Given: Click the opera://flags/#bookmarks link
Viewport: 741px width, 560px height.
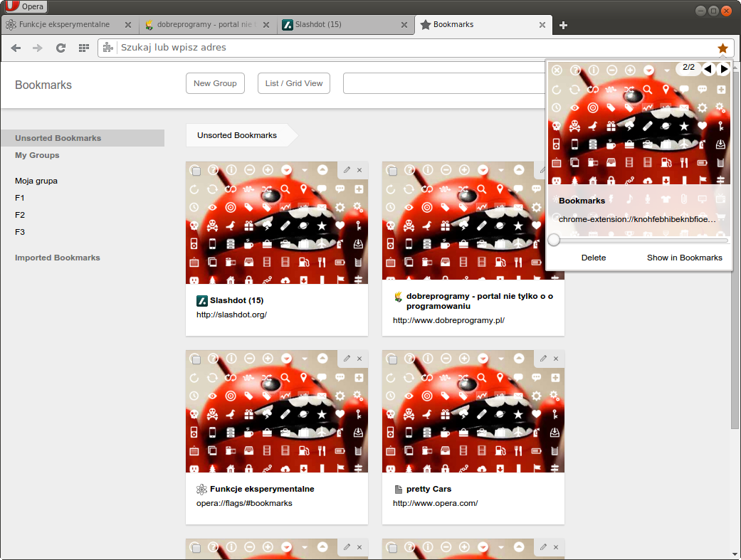Looking at the screenshot, I should coord(244,503).
